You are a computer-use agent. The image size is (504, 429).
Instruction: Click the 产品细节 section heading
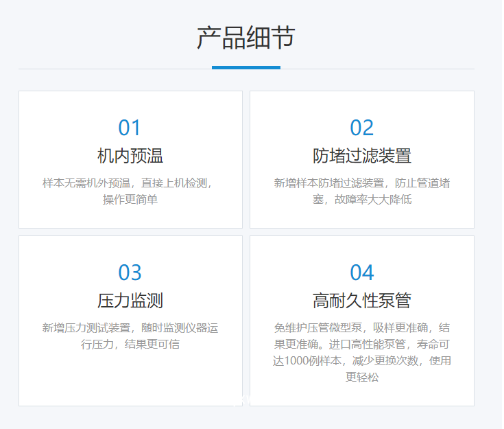coord(245,38)
